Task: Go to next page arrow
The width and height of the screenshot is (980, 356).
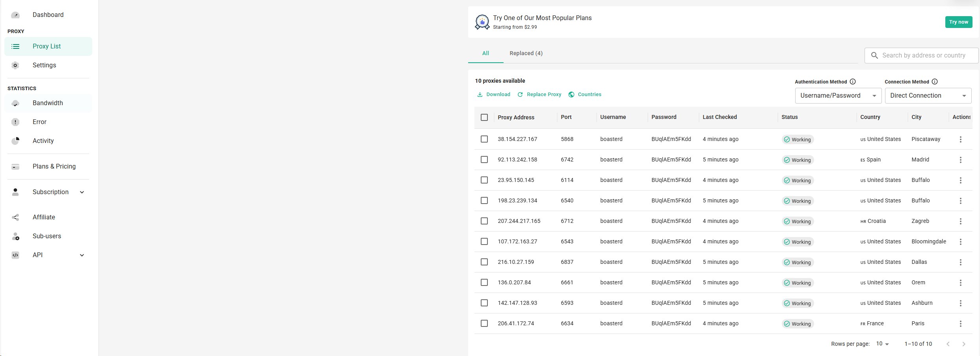Action: (964, 344)
